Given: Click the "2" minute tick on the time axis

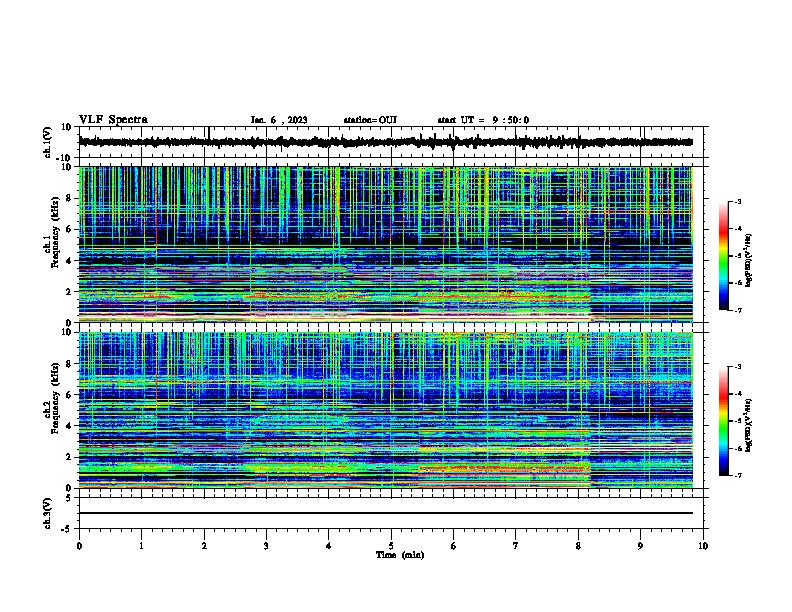Looking at the screenshot, I should (x=204, y=546).
